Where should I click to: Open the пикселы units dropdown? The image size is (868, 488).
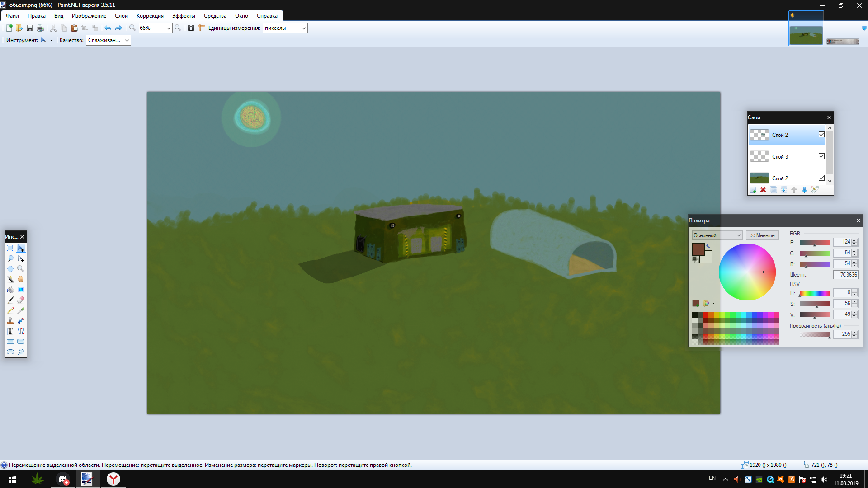(303, 28)
